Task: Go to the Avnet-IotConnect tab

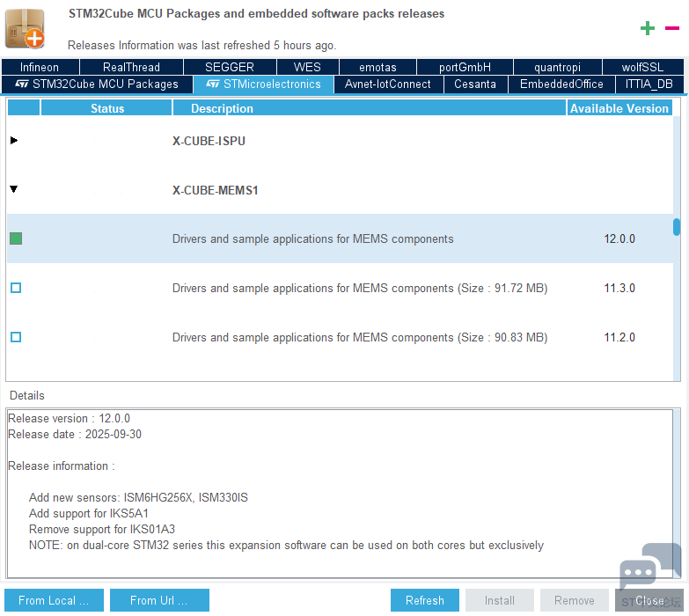Action: pyautogui.click(x=388, y=84)
